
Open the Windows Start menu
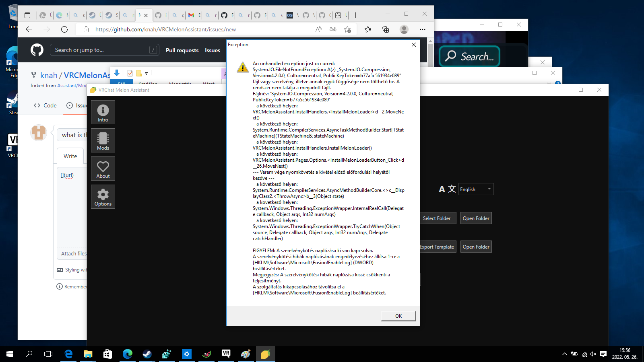pyautogui.click(x=10, y=354)
